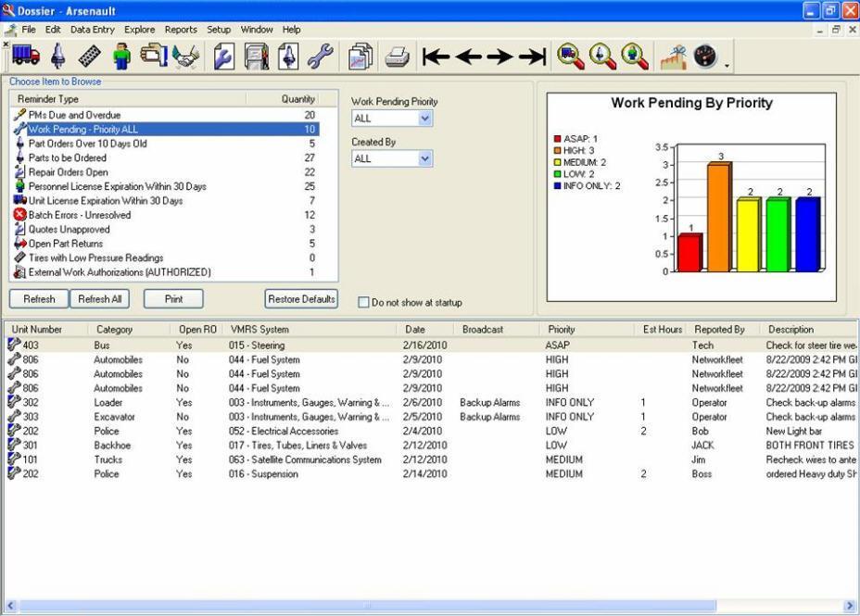Select External Work Authorizations (AUTHORIZED) row
The width and height of the screenshot is (860, 616).
pos(165,271)
